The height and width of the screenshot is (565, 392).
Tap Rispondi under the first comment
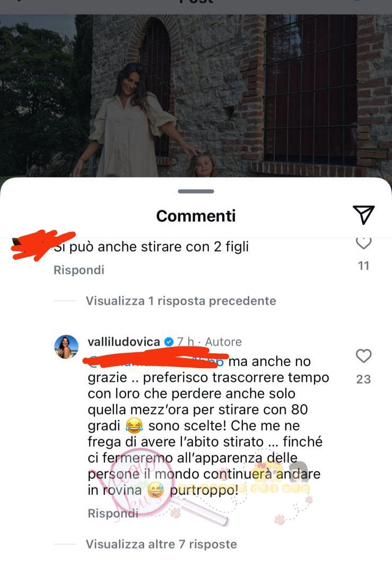(79, 270)
